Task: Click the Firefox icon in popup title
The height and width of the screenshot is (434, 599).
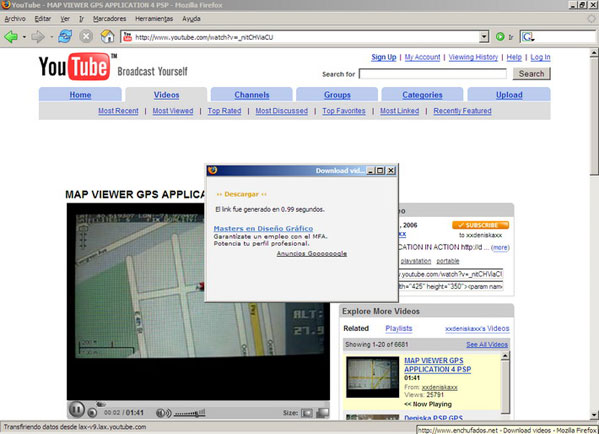Action: click(x=212, y=170)
